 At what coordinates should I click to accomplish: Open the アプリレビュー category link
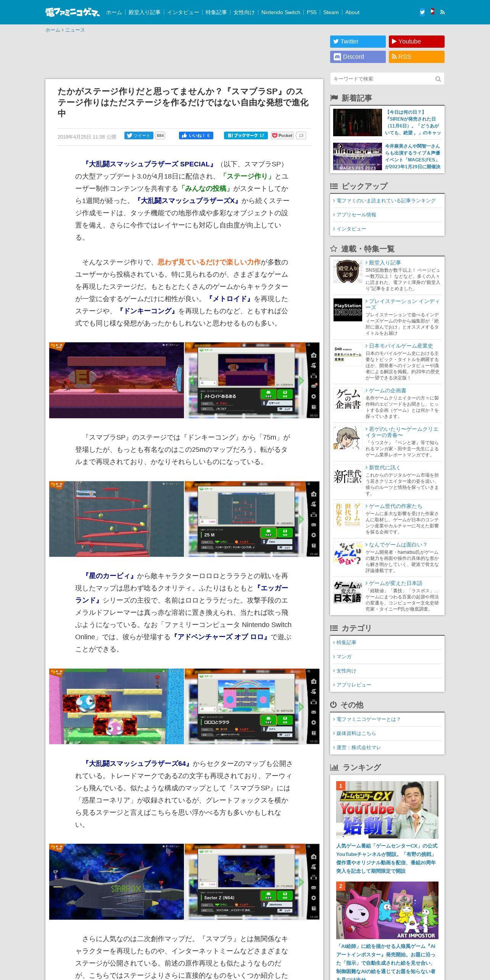click(354, 685)
